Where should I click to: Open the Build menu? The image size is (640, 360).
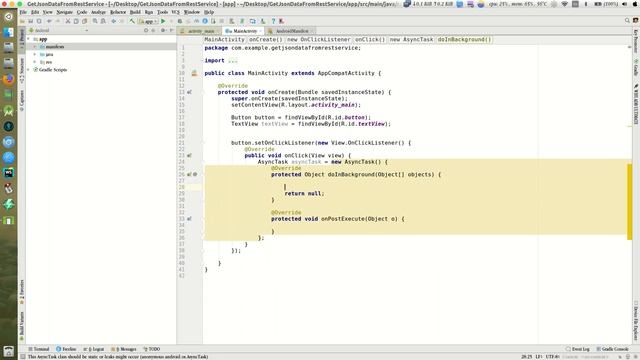(x=135, y=12)
